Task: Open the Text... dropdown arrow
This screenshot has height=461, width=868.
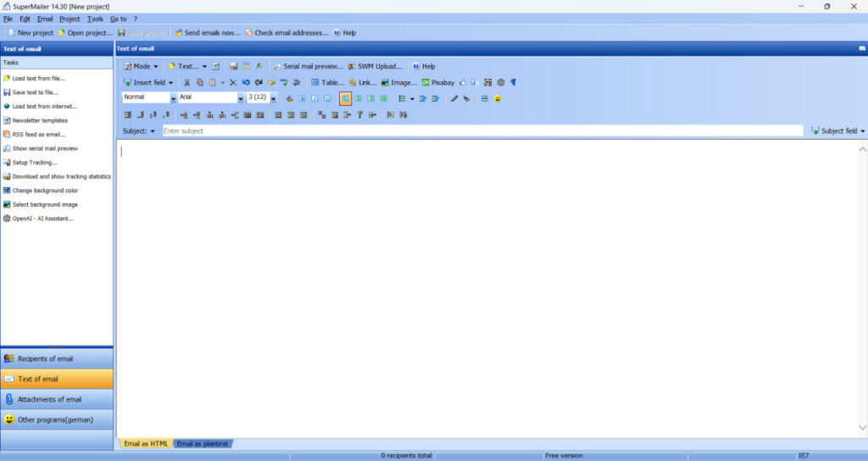Action: pyautogui.click(x=205, y=66)
